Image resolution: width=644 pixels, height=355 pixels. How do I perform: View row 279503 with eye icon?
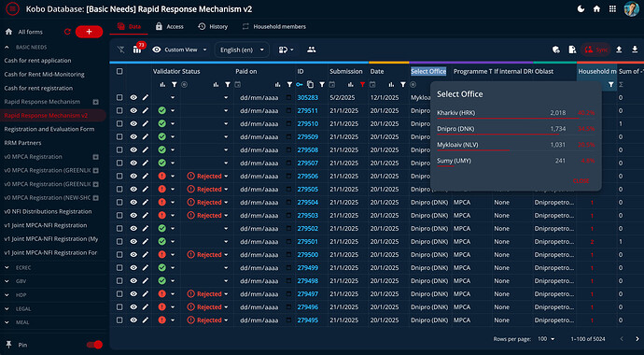[x=133, y=215]
